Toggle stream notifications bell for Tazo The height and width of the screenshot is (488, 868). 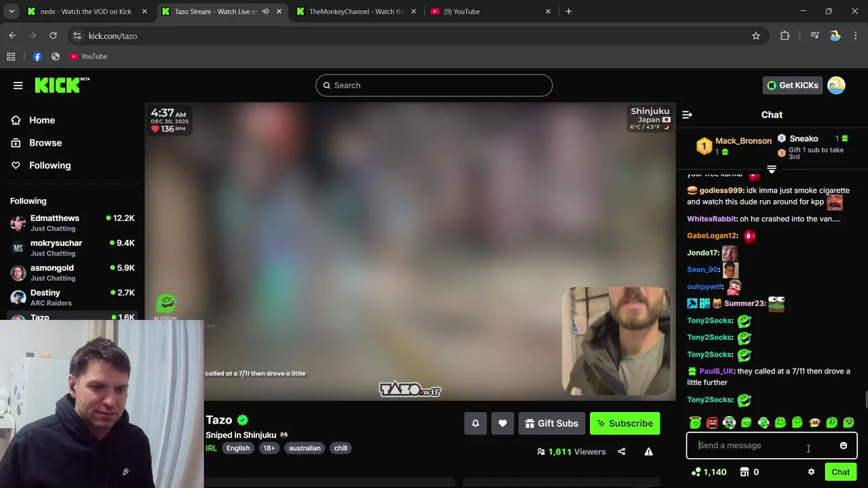(475, 424)
